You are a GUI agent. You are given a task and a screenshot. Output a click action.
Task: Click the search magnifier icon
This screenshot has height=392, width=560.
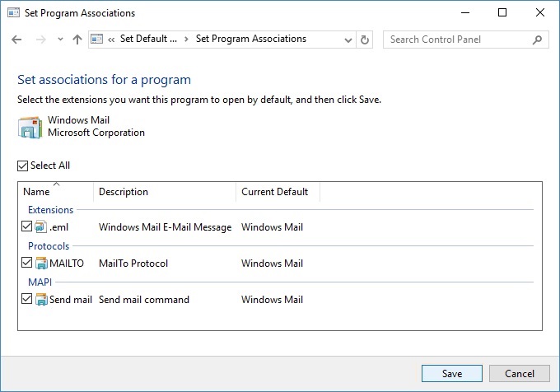tap(537, 40)
